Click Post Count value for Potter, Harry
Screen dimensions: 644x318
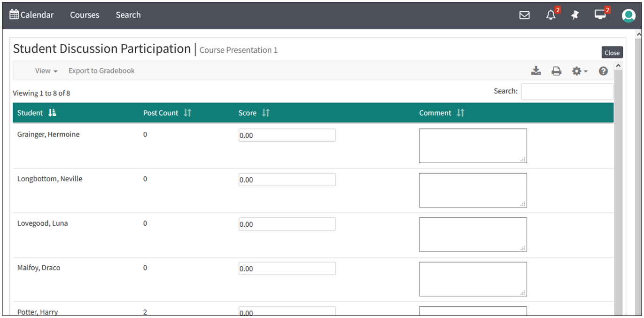pos(145,312)
